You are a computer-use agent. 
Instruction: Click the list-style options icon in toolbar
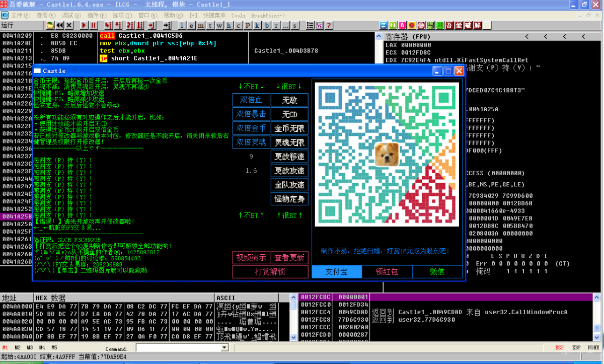point(310,25)
